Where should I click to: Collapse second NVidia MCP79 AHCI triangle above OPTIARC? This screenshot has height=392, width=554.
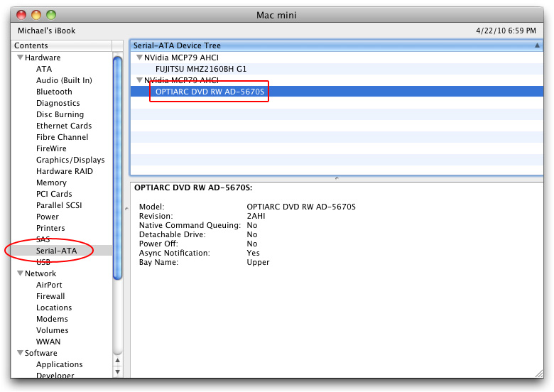click(139, 80)
